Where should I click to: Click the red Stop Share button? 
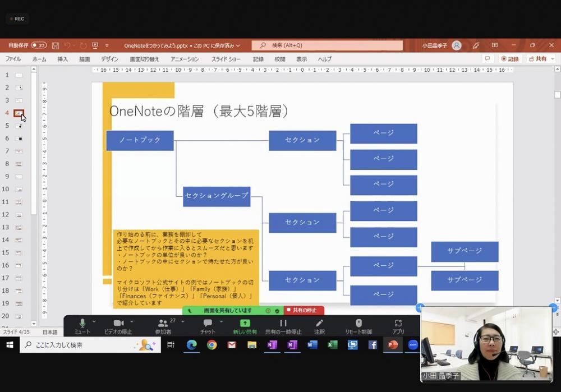[x=304, y=310]
